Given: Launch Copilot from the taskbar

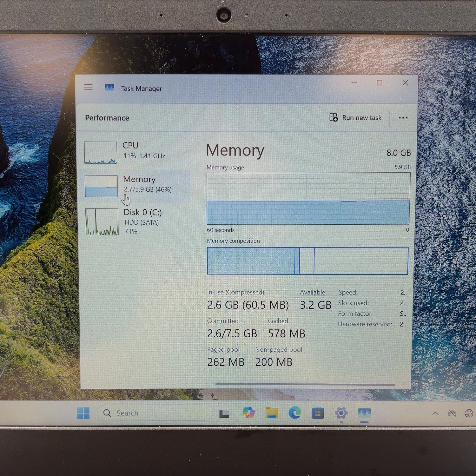Looking at the screenshot, I should pos(249,412).
